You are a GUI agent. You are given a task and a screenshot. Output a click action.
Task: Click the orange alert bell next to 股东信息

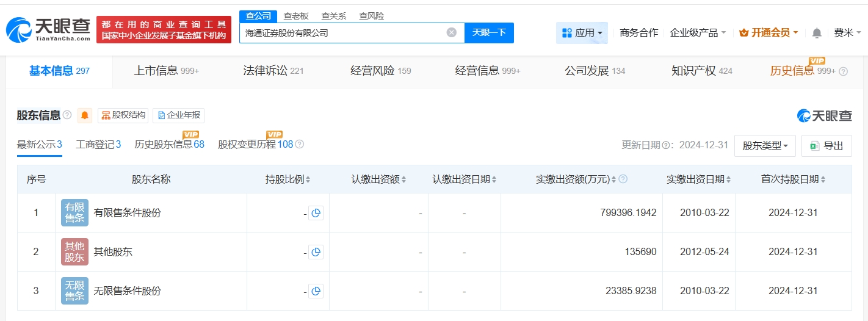85,115
